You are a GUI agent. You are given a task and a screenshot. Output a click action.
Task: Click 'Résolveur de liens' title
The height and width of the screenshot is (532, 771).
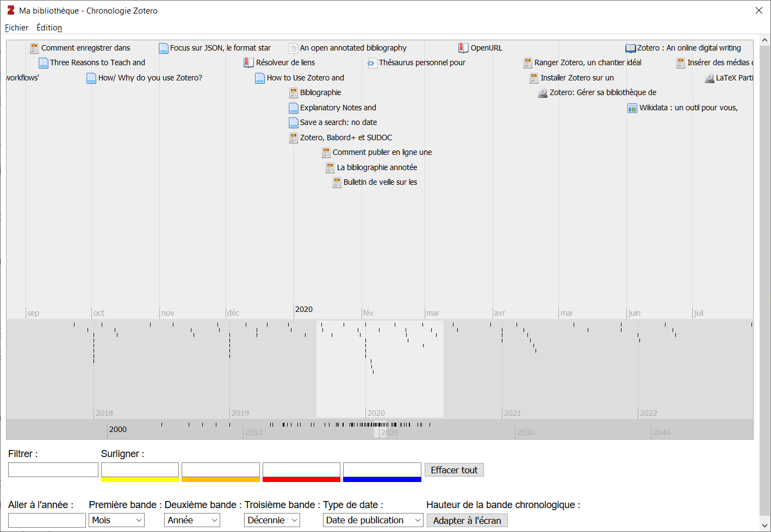click(285, 62)
